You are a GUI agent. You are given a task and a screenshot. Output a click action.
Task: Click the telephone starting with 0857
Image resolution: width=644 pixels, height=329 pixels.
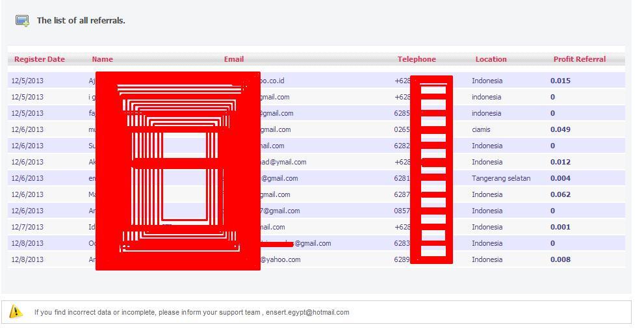click(402, 211)
